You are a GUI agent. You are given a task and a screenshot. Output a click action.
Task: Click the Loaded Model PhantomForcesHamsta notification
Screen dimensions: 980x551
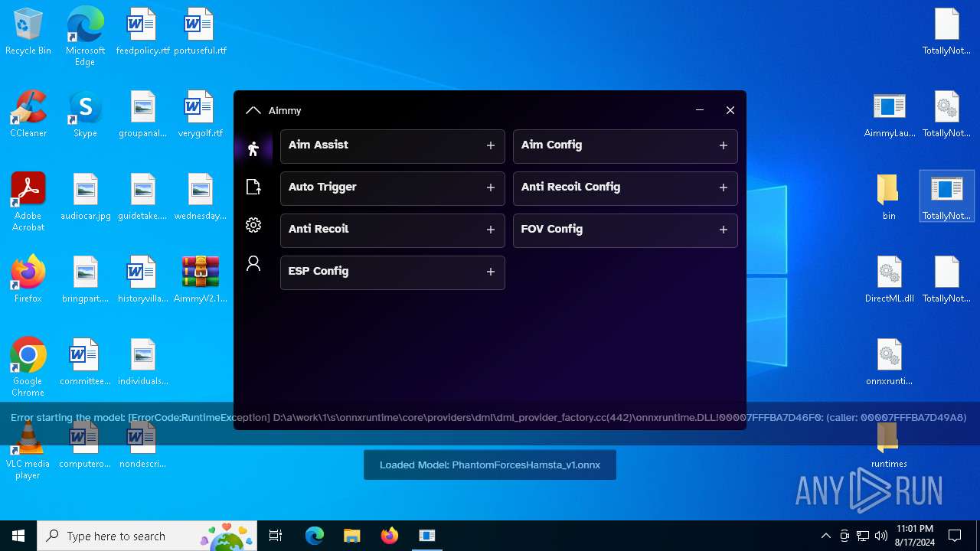coord(490,465)
